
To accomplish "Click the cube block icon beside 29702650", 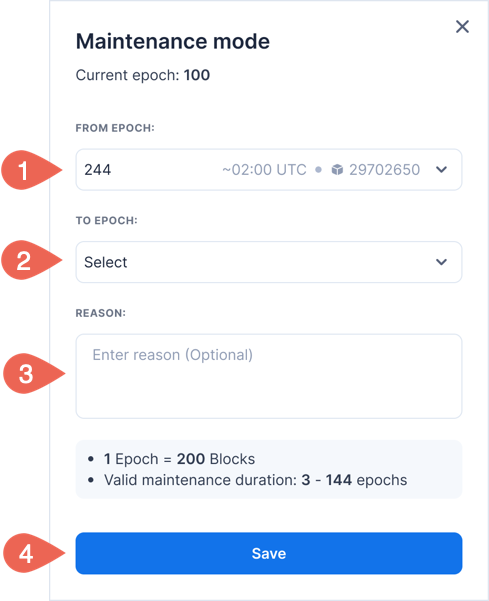I will 337,169.
